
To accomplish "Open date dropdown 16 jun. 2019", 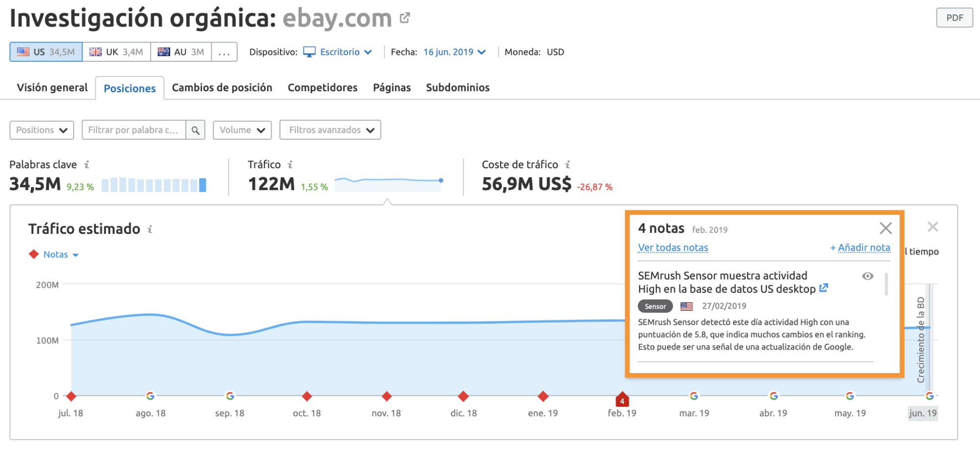I will [454, 52].
